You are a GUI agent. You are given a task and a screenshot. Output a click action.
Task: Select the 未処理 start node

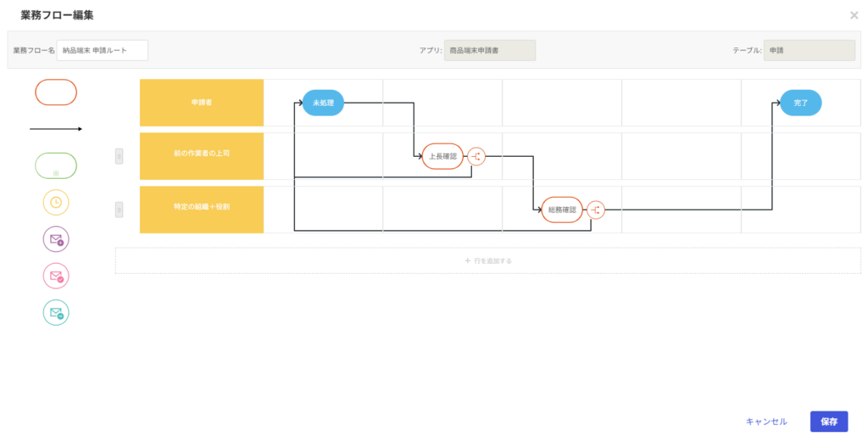[x=323, y=103]
